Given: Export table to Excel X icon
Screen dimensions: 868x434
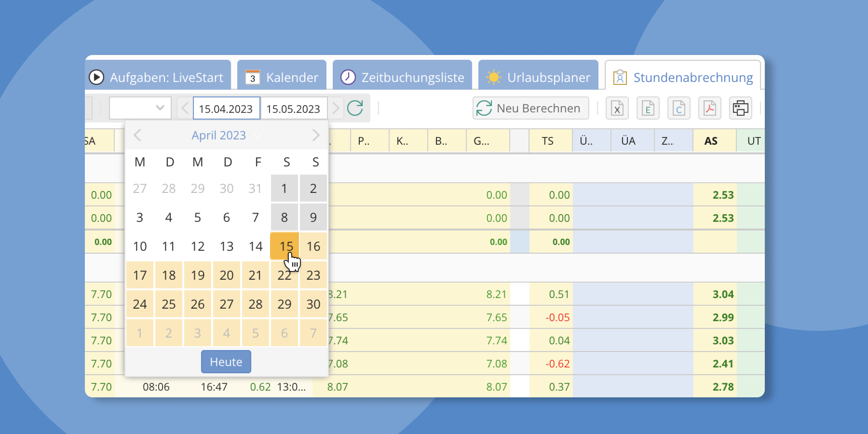Looking at the screenshot, I should tap(617, 108).
